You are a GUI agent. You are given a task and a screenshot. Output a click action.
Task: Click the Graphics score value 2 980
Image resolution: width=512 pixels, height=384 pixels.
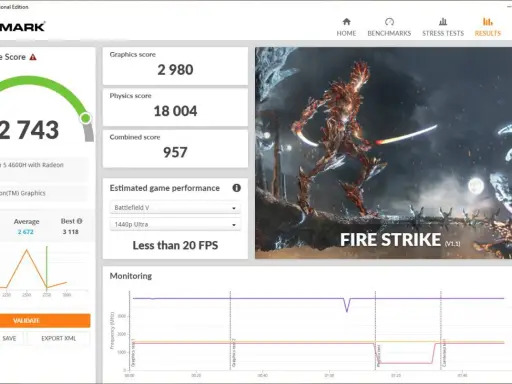pyautogui.click(x=175, y=70)
